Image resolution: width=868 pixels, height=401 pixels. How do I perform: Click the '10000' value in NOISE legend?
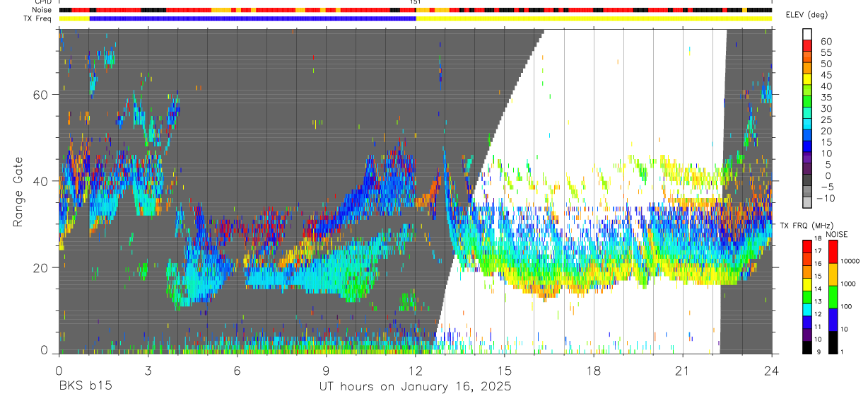[850, 262]
